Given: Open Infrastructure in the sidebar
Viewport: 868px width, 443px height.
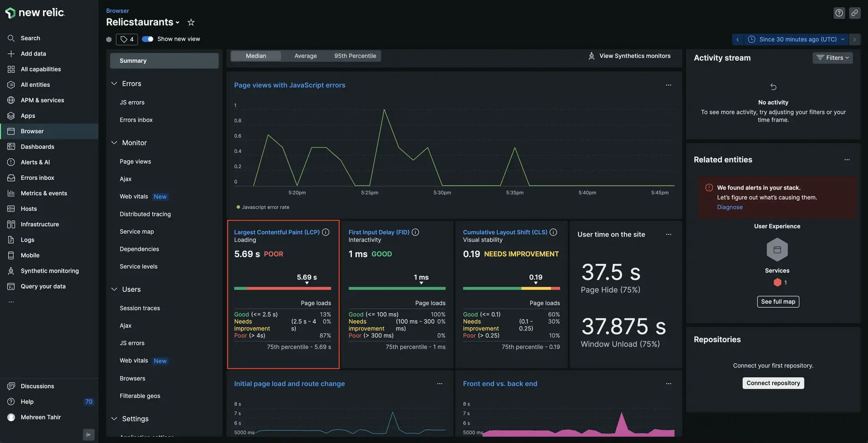Looking at the screenshot, I should point(40,224).
